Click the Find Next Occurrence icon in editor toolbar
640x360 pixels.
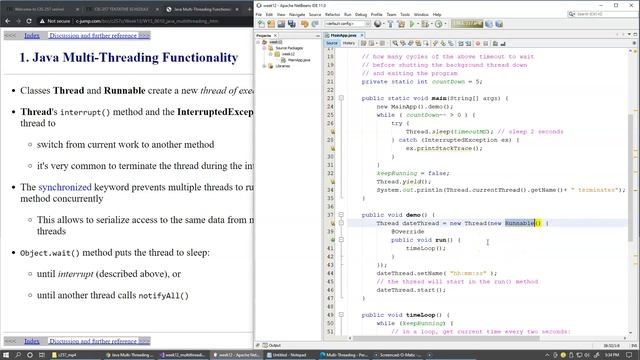[x=411, y=43]
